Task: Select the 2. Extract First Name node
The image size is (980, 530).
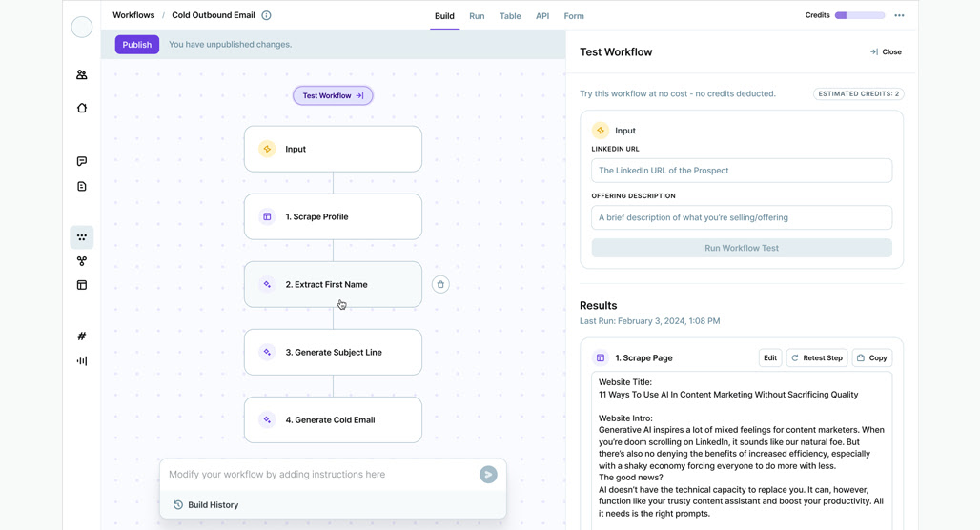Action: click(333, 284)
